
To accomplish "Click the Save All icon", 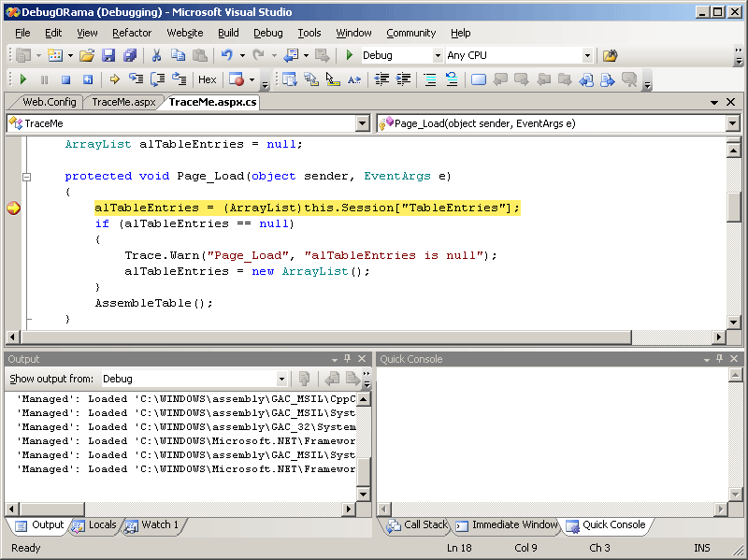I will coord(129,55).
